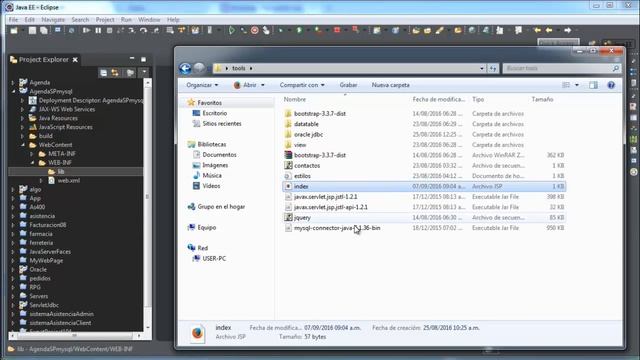Select the index JSP file row

click(x=424, y=187)
